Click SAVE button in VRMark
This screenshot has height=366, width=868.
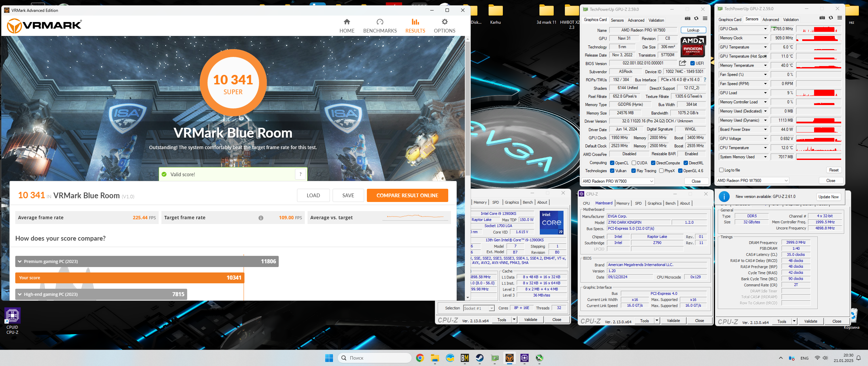(x=348, y=196)
